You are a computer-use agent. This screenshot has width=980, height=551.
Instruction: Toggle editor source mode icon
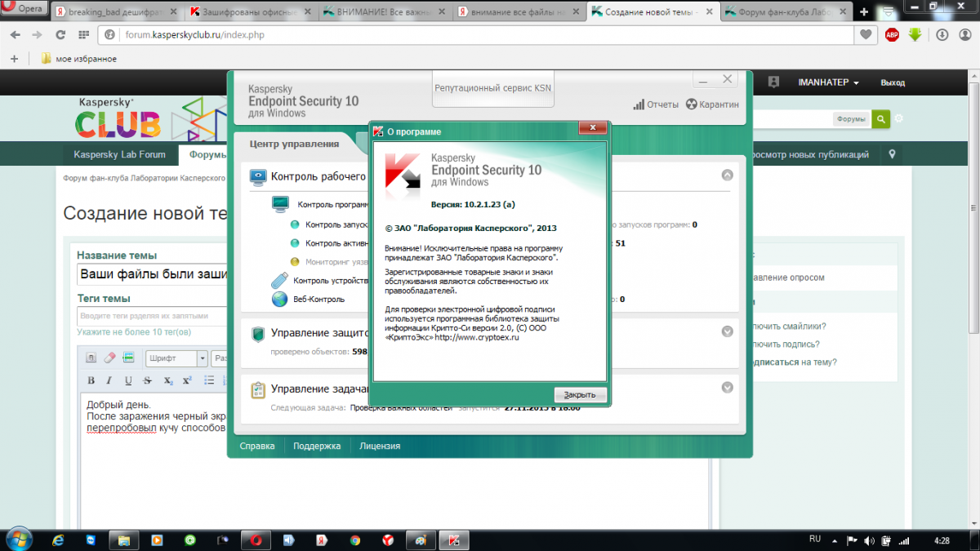coord(91,358)
